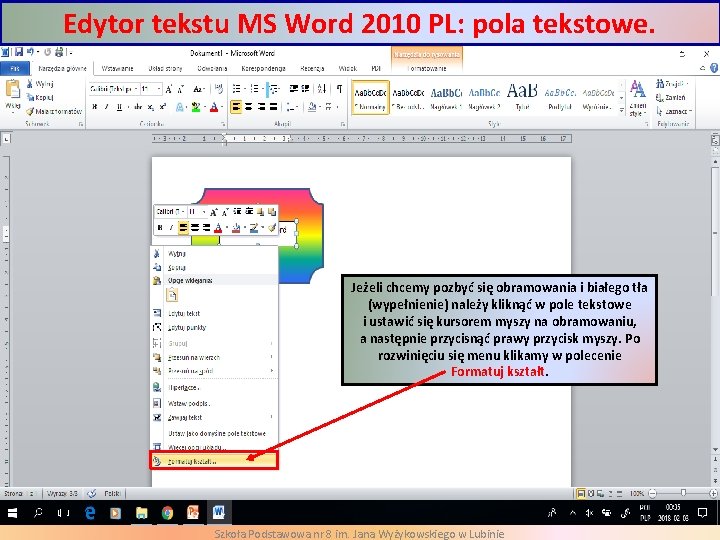The height and width of the screenshot is (540, 720).
Task: Open the Zmień style dropdown
Action: [637, 97]
